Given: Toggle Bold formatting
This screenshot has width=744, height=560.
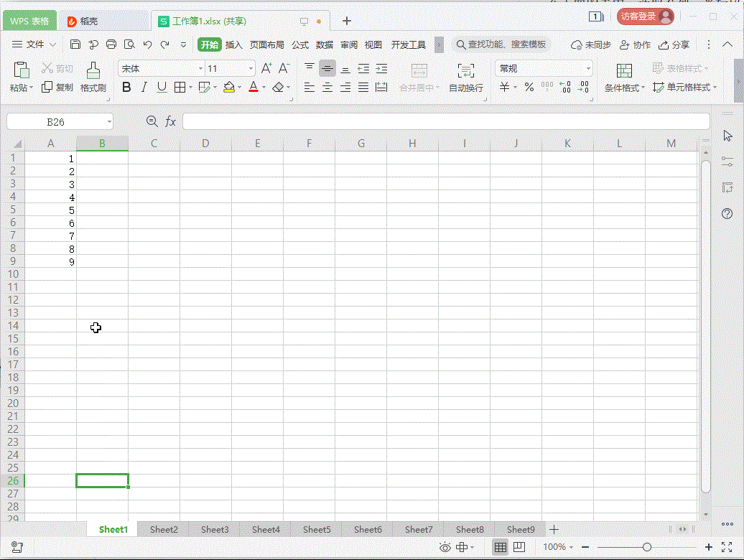Looking at the screenshot, I should click(x=126, y=88).
